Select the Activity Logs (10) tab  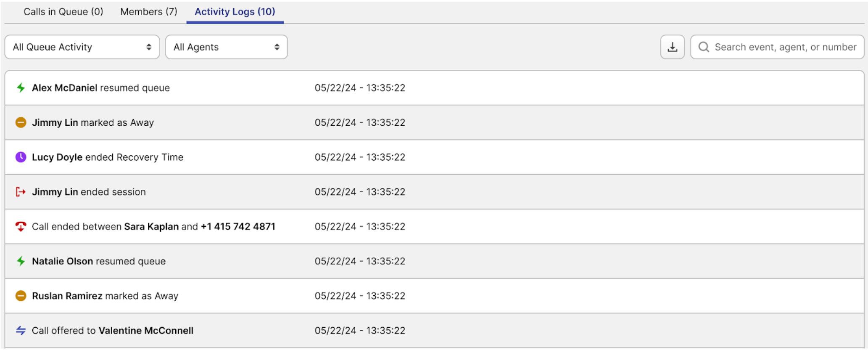coord(235,12)
